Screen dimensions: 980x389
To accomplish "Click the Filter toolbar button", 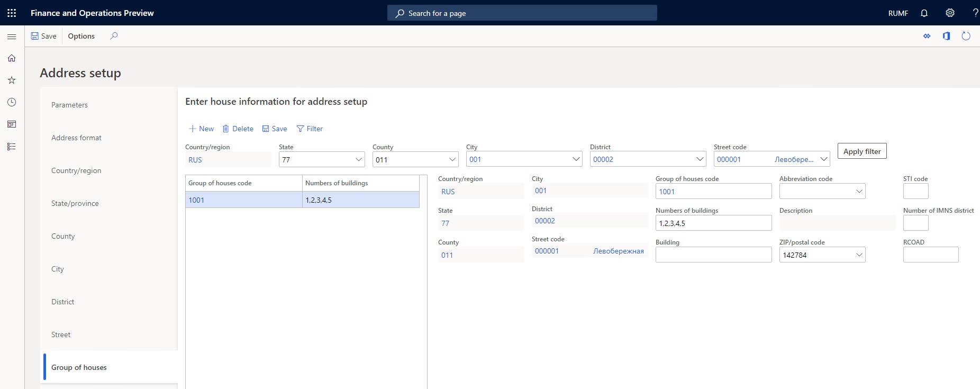I will click(310, 129).
